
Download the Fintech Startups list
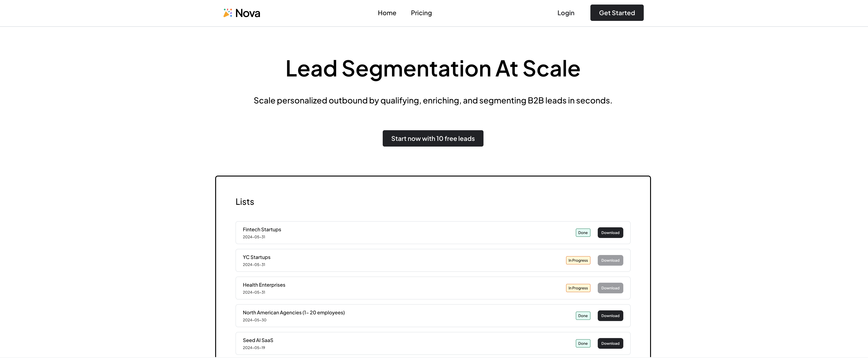point(610,233)
